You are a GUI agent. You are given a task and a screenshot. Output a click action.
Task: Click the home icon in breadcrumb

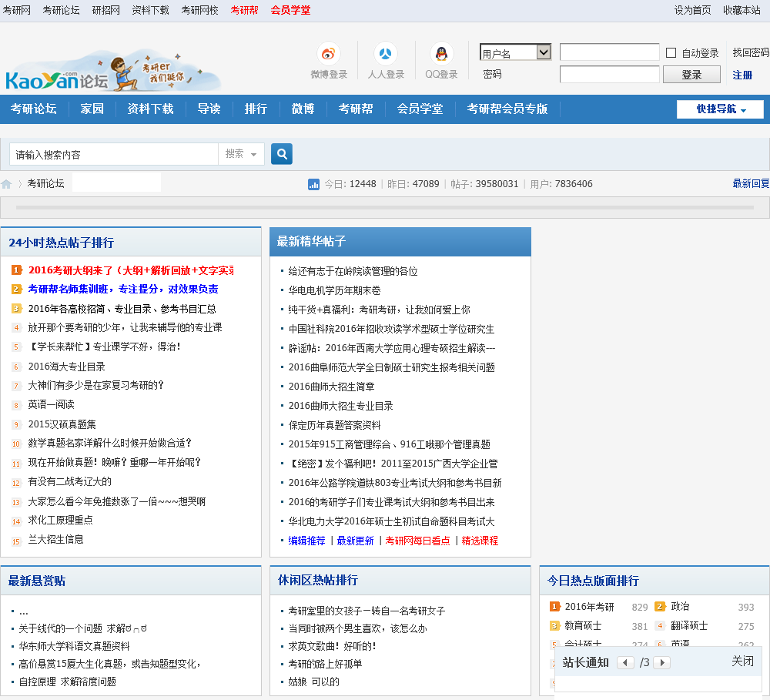(7, 184)
